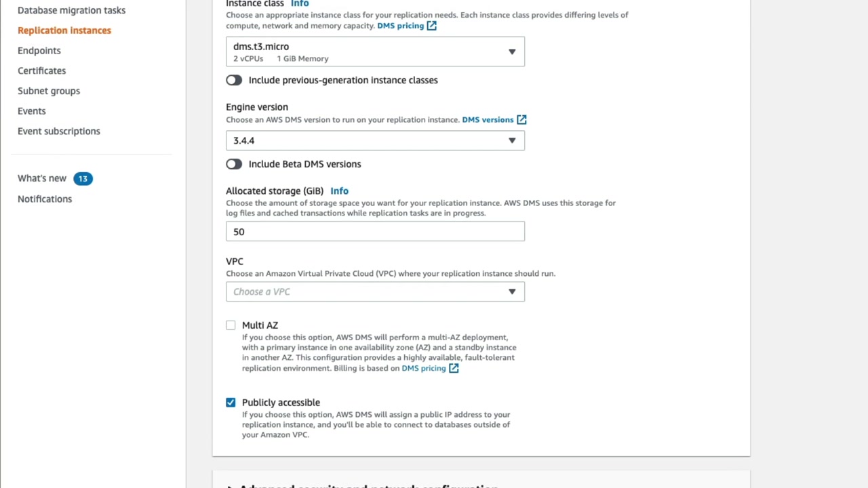This screenshot has height=488, width=868.
Task: Click external link icon beside DMS versions
Action: [x=521, y=119]
